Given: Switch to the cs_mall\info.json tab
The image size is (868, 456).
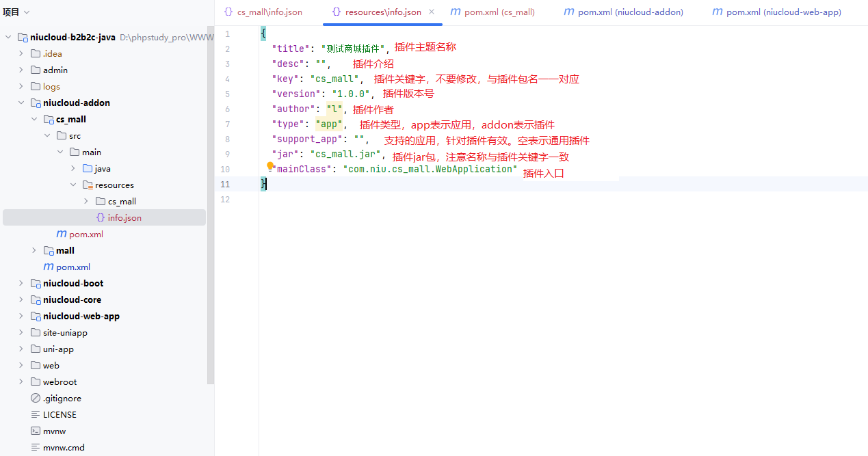Looking at the screenshot, I should pos(263,12).
